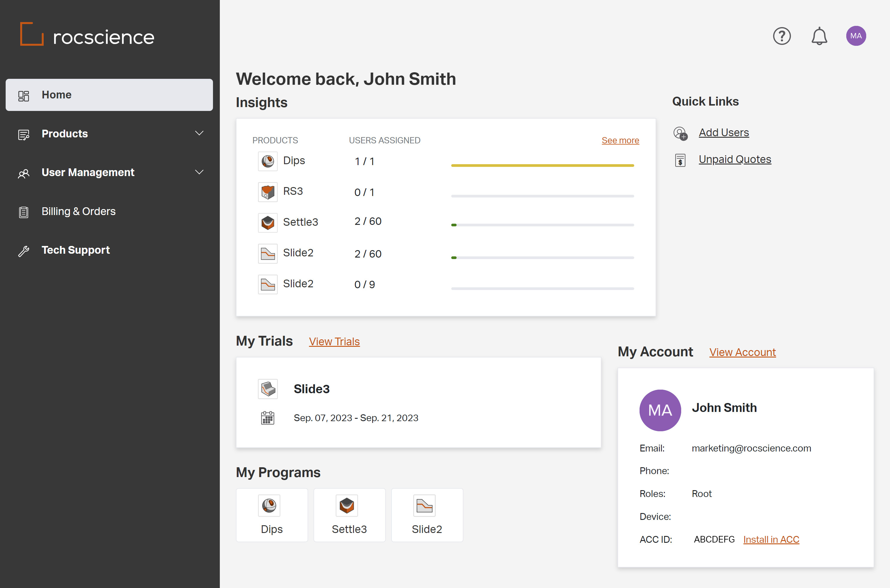This screenshot has width=890, height=588.
Task: Click the Tech Support wrench icon
Action: (x=23, y=251)
